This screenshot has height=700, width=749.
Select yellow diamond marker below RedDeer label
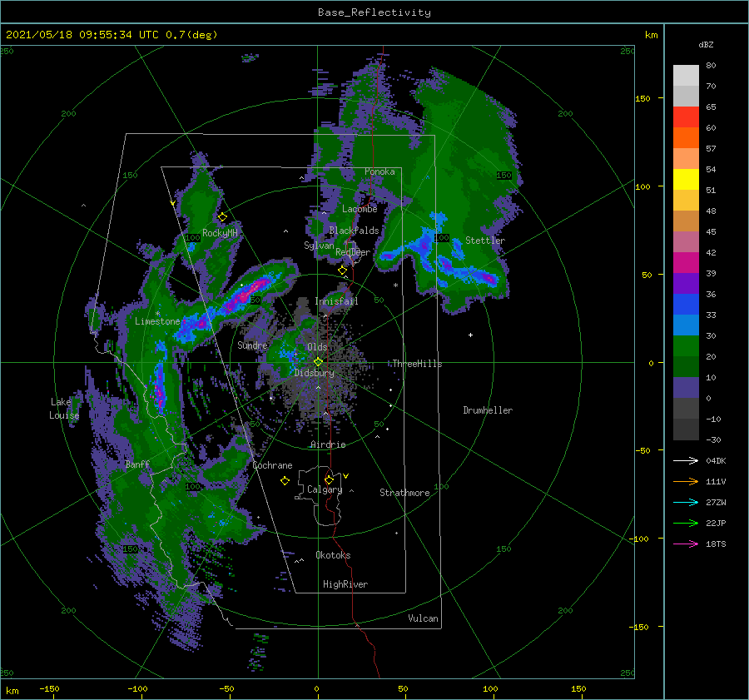coord(342,271)
